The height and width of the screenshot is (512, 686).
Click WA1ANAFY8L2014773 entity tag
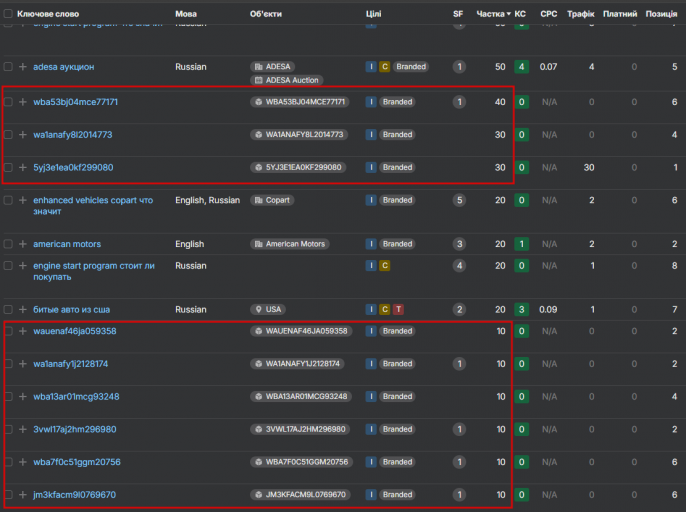(299, 134)
